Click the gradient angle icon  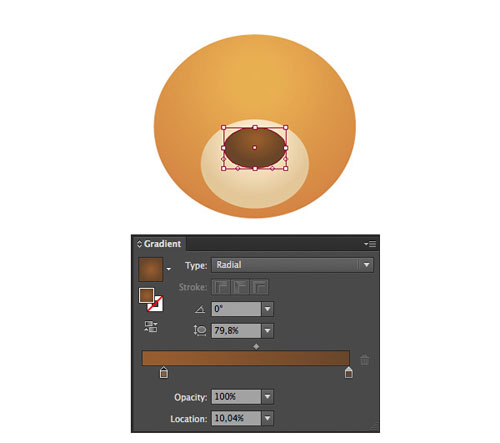tap(200, 310)
